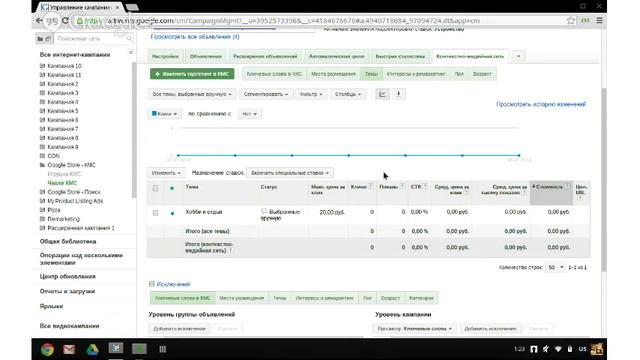This screenshot has width=640, height=360.
Task: Click the help icon next to CTR column
Action: tap(425, 186)
